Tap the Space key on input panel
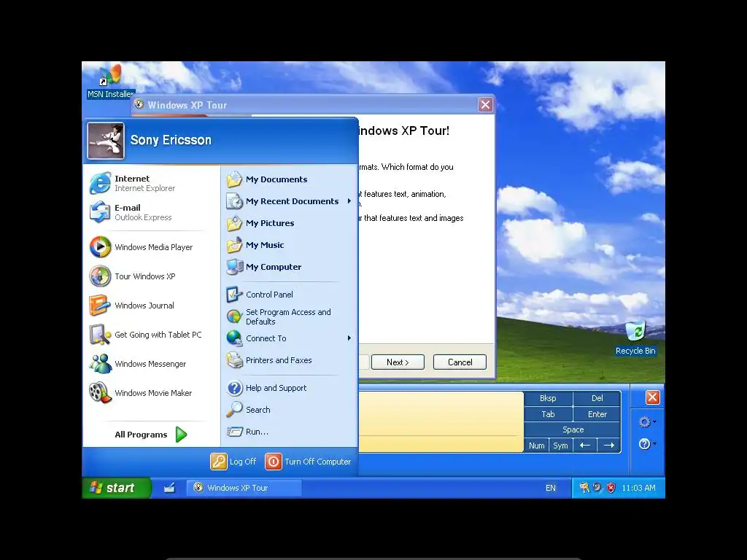The height and width of the screenshot is (560, 747). [573, 429]
